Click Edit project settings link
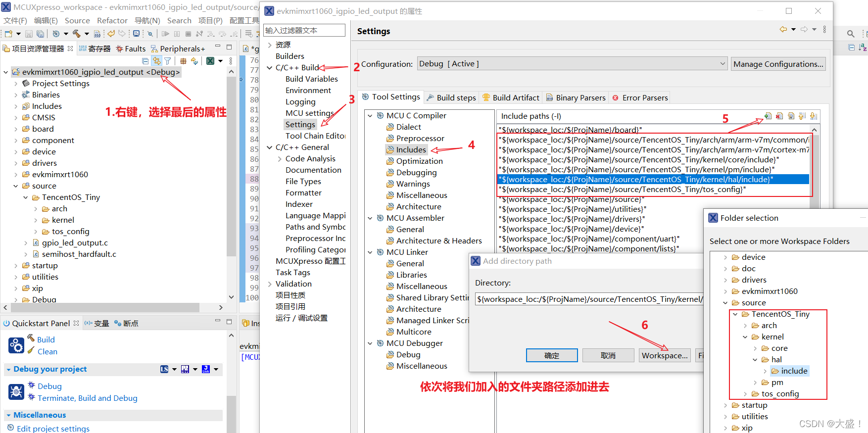868x433 pixels. coord(53,429)
